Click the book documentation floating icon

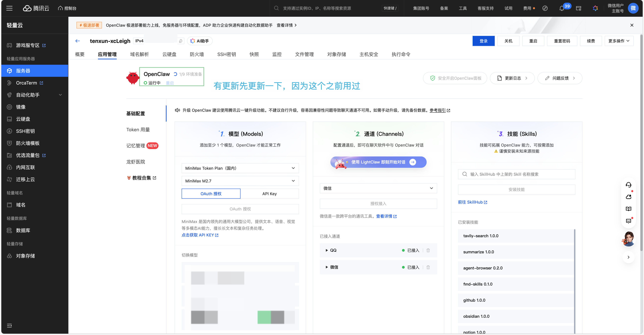pos(628,209)
